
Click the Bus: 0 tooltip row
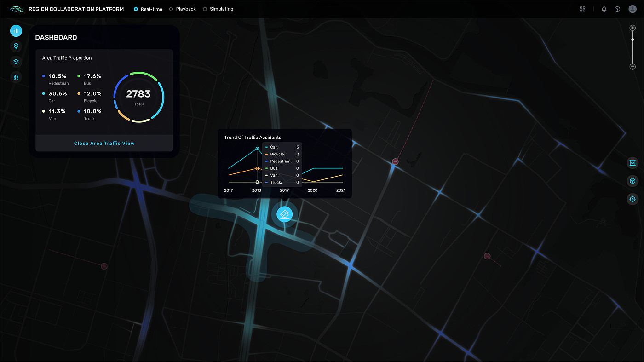282,168
